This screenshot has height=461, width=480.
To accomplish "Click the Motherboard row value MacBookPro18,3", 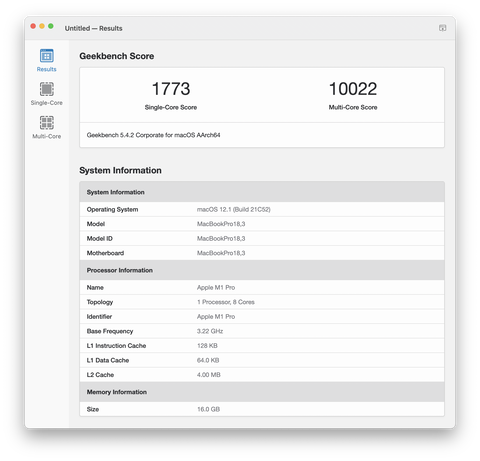I will (x=221, y=253).
